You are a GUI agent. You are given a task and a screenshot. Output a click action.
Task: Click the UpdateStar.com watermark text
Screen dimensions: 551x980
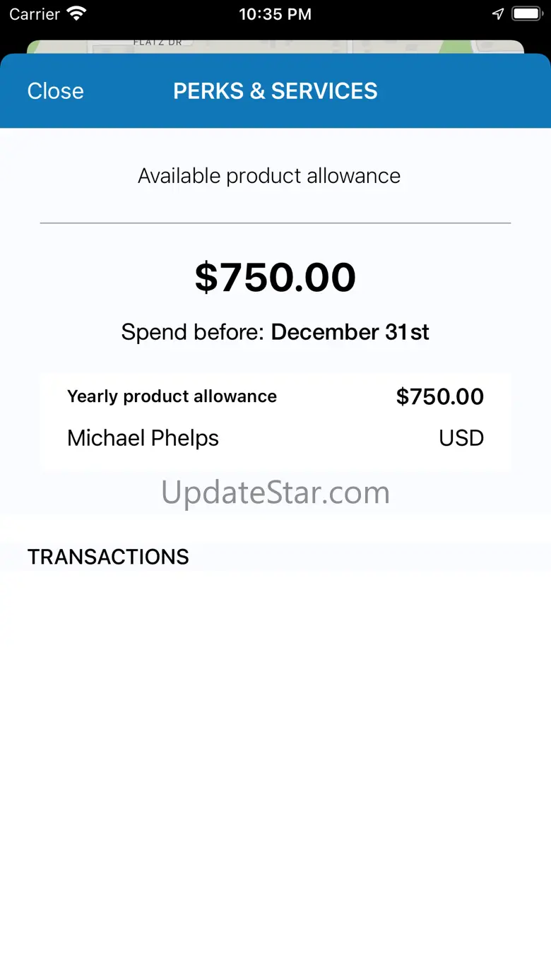(275, 492)
